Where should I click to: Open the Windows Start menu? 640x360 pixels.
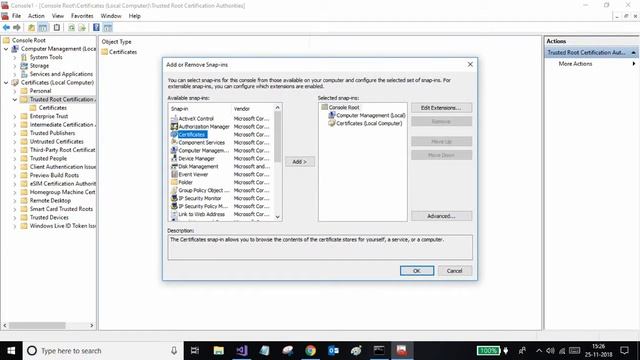(11, 351)
